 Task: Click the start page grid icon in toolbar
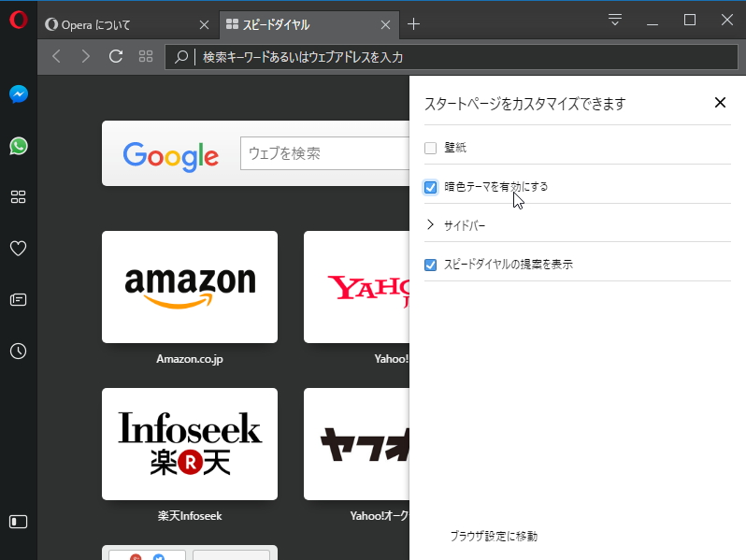click(146, 57)
